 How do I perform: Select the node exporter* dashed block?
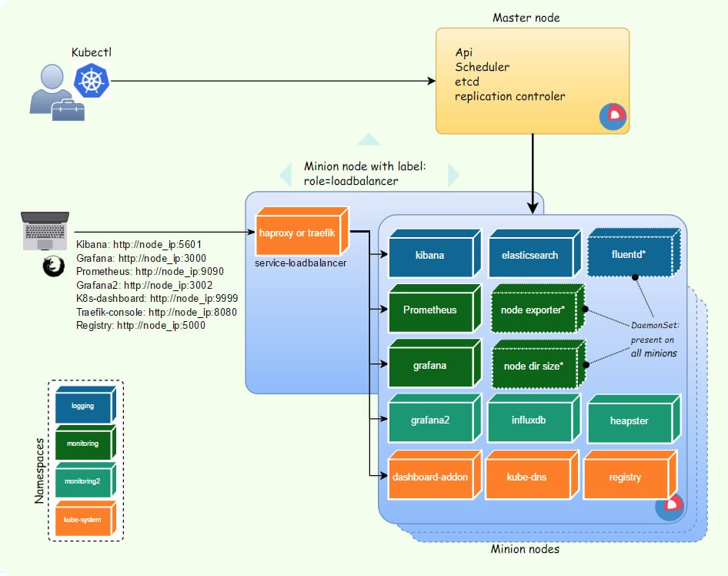point(538,309)
